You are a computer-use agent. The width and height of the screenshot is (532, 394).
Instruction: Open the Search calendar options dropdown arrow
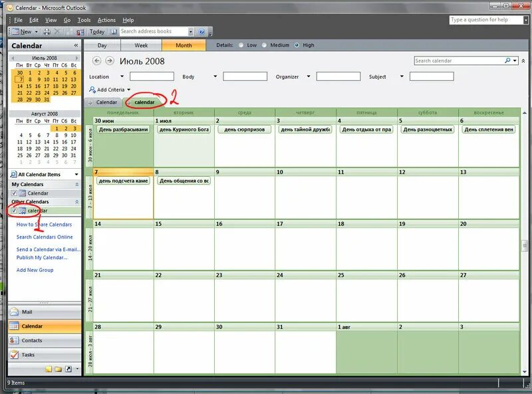515,60
